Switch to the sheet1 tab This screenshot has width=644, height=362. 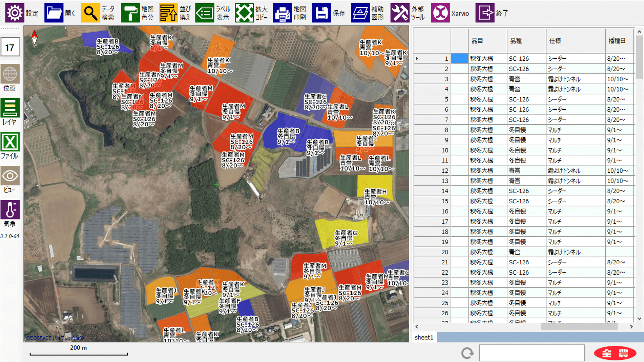[424, 337]
